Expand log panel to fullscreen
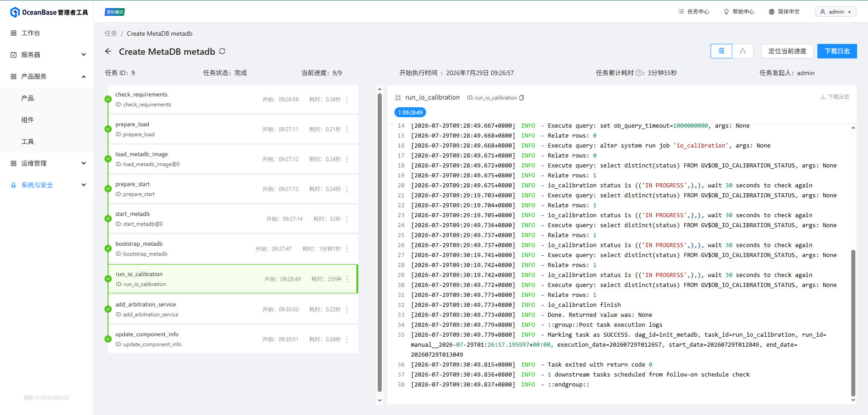 pos(398,97)
